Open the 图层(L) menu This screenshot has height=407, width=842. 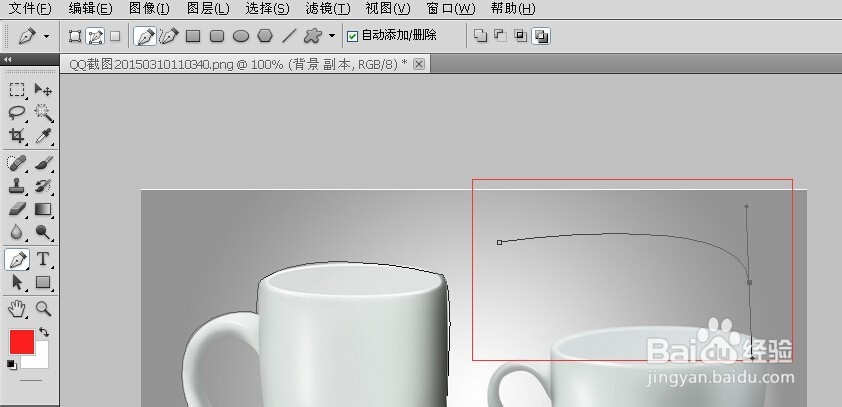point(208,8)
